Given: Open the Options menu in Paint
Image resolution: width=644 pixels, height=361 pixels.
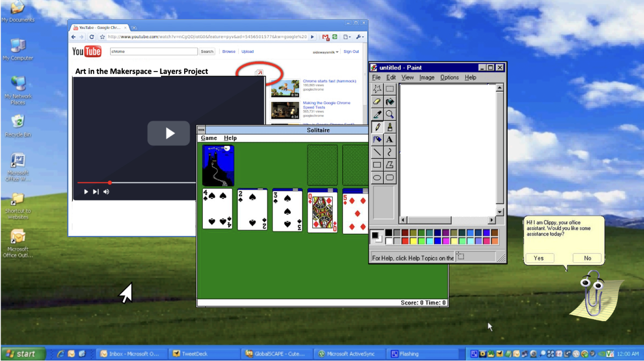Looking at the screenshot, I should (449, 78).
